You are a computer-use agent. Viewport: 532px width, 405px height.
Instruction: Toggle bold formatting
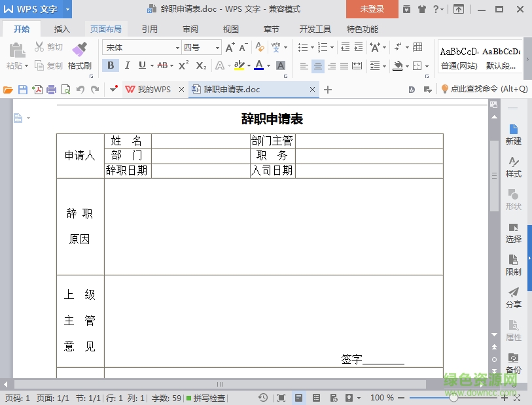coord(111,65)
